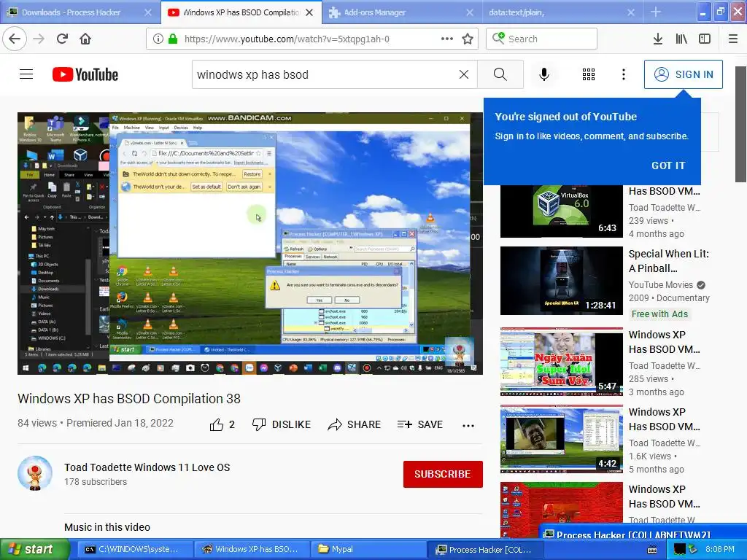Image resolution: width=747 pixels, height=560 pixels.
Task: Open the Downloads arrow in toolbar
Action: 657,39
